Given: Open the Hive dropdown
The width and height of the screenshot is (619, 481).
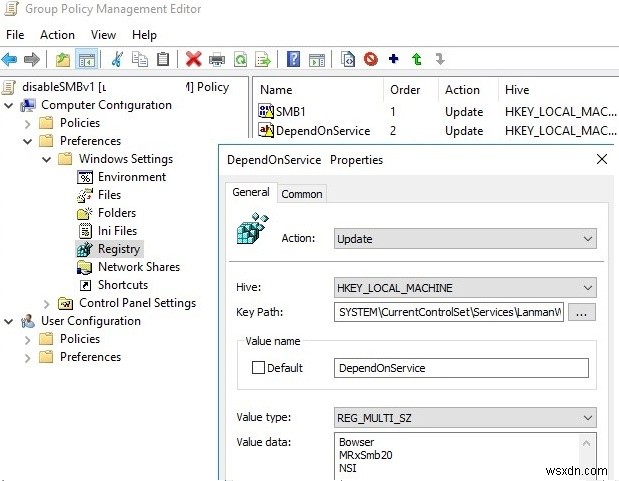Looking at the screenshot, I should point(465,287).
